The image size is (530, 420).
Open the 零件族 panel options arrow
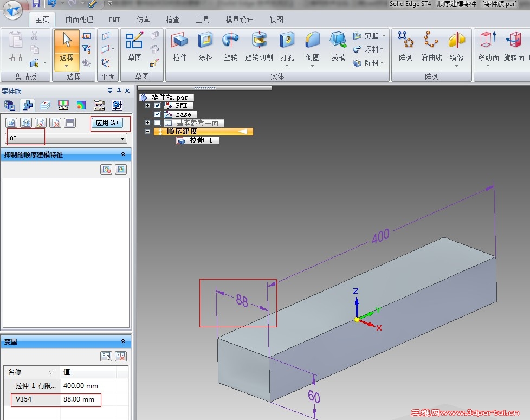pos(110,91)
